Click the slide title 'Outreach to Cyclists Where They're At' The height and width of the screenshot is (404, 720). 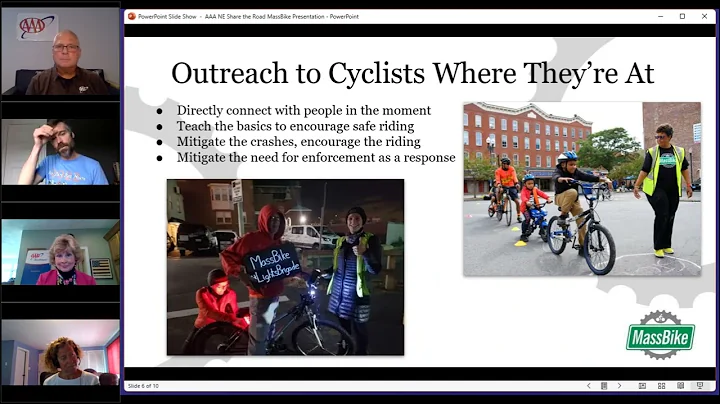click(x=412, y=73)
